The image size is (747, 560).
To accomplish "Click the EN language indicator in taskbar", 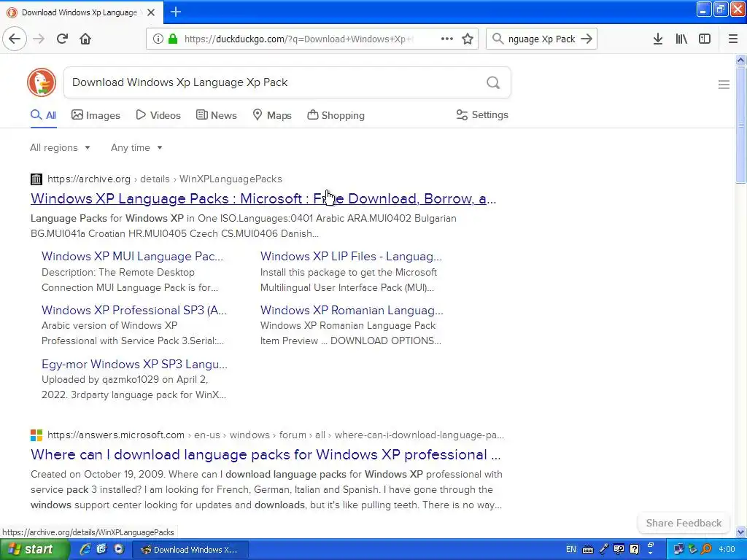I will 570,550.
